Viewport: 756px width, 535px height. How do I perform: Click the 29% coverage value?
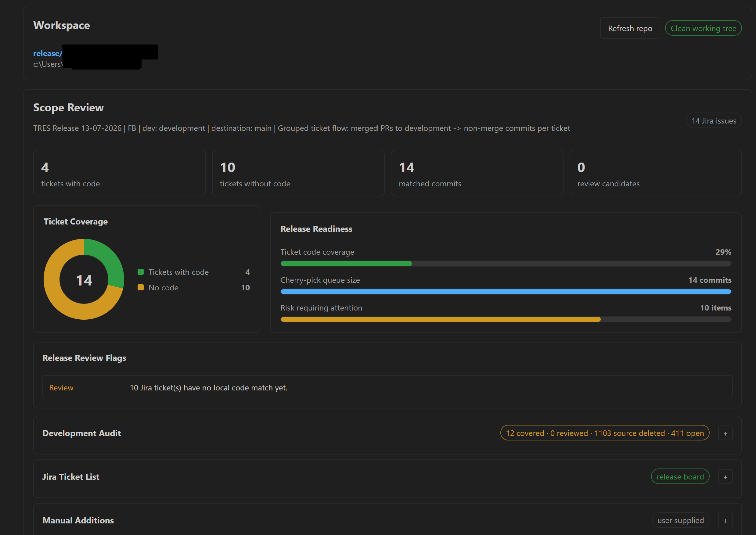[723, 252]
